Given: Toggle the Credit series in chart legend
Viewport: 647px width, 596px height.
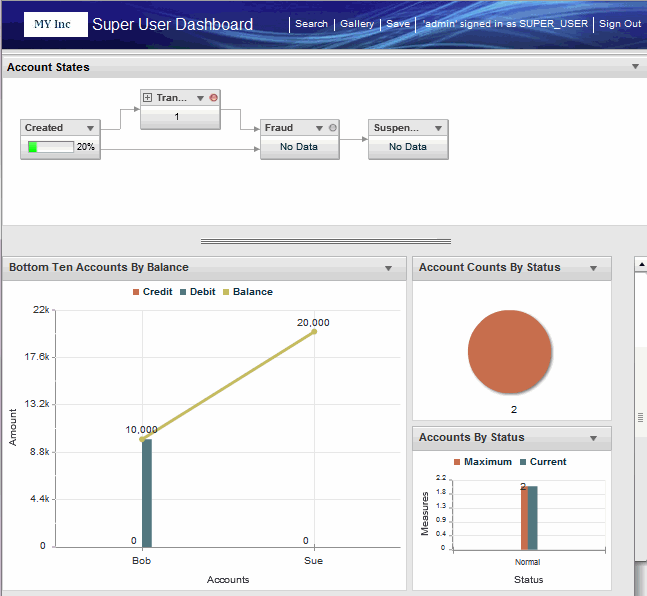Looking at the screenshot, I should click(x=152, y=292).
